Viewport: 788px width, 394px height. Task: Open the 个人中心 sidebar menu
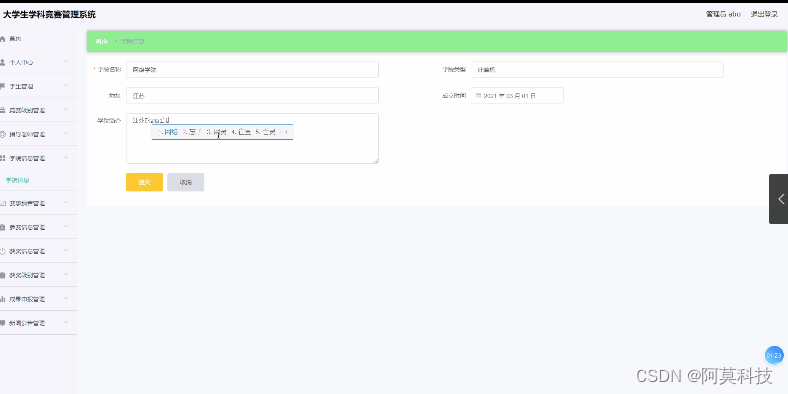(x=38, y=62)
